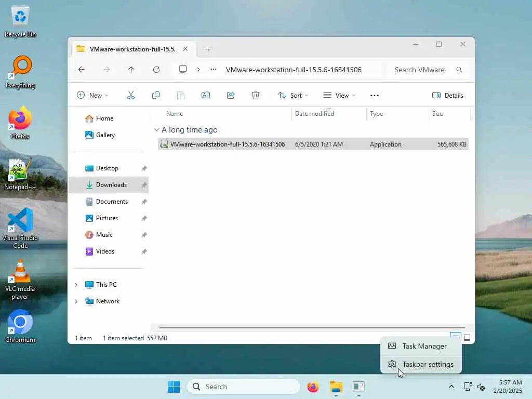The width and height of the screenshot is (532, 399).
Task: Click the Delete trash icon
Action: click(256, 96)
